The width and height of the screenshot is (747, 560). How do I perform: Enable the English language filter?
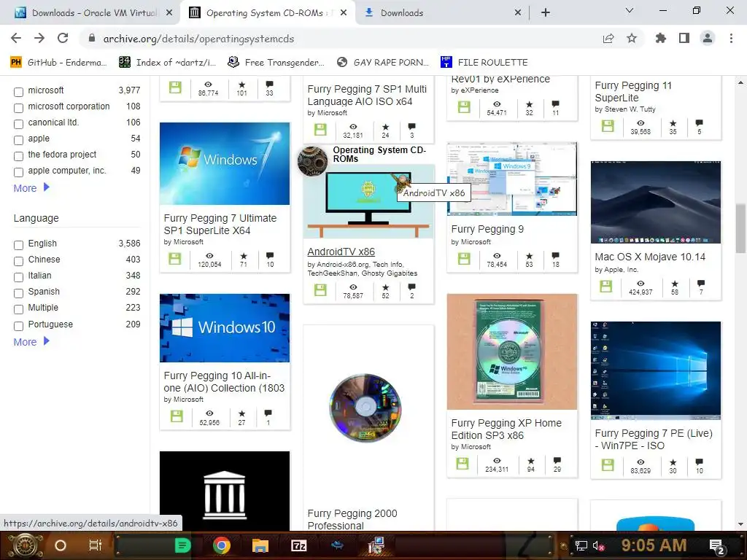tap(18, 245)
